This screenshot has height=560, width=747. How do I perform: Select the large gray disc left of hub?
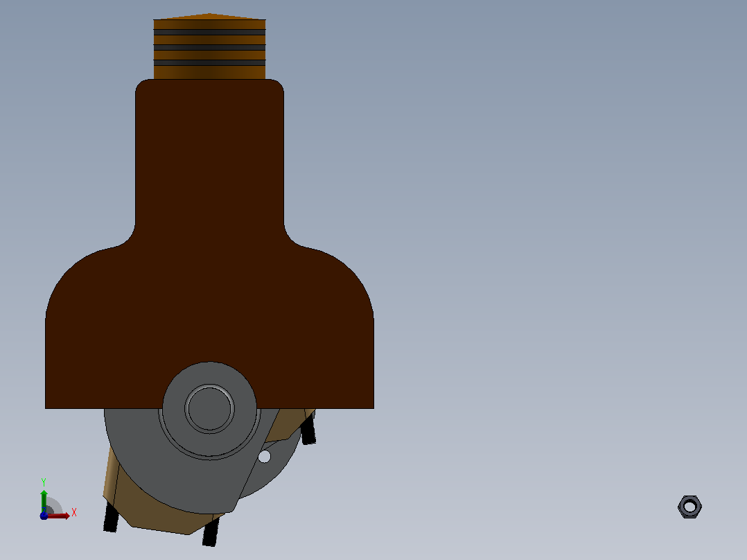[133, 448]
